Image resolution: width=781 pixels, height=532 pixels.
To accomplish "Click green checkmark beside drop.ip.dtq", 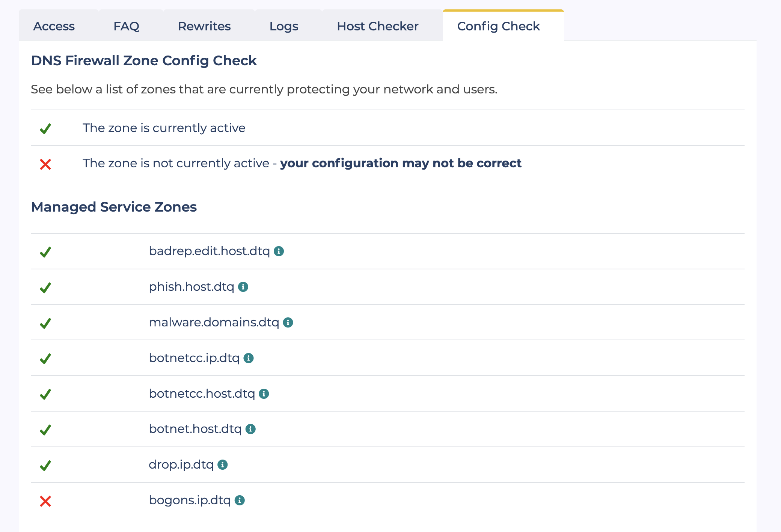I will (45, 465).
